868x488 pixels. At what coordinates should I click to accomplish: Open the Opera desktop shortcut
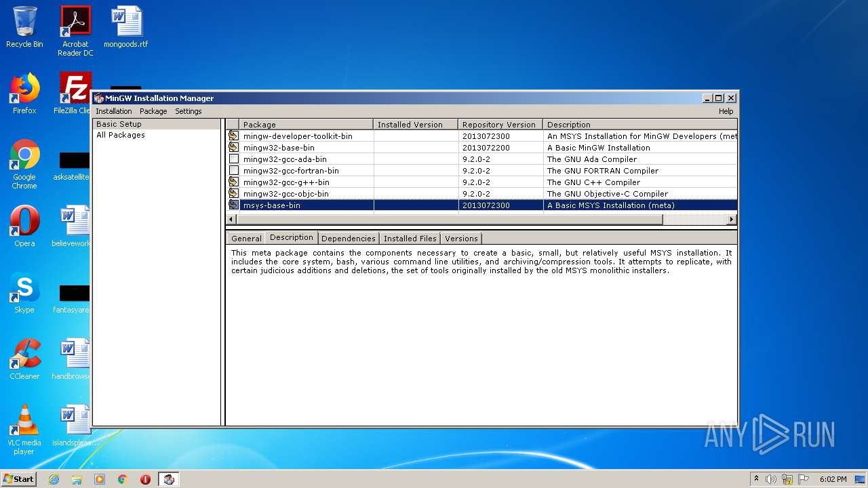tap(24, 226)
